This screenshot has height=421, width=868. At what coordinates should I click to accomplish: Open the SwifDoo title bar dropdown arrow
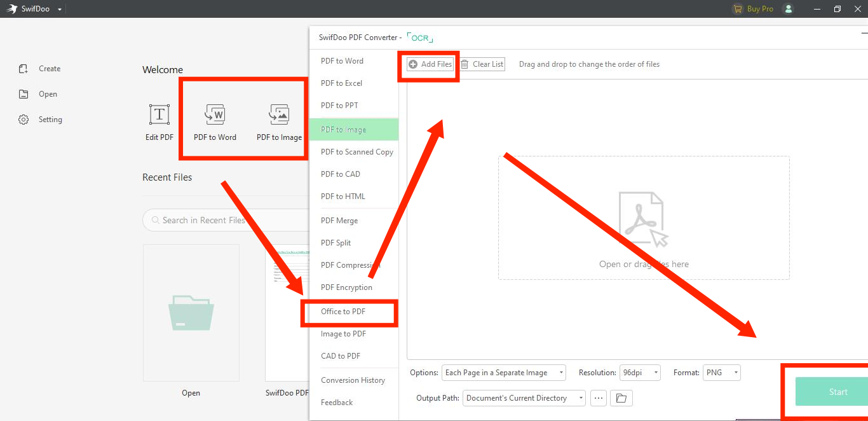pos(60,10)
